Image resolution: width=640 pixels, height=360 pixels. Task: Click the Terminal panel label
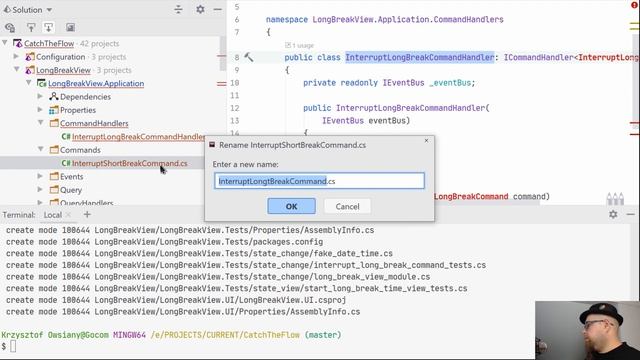(x=19, y=215)
